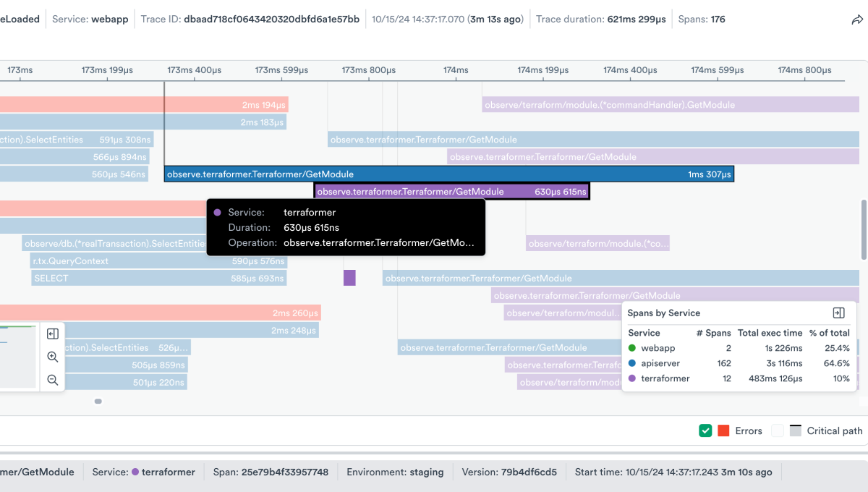Image resolution: width=868 pixels, height=492 pixels.
Task: Click the terraformer row in Spans by Service
Action: (x=739, y=378)
